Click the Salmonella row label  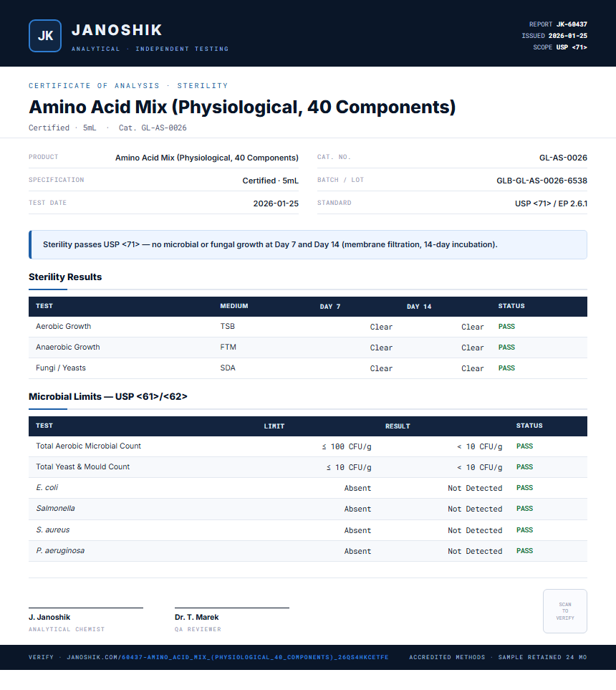pyautogui.click(x=55, y=508)
